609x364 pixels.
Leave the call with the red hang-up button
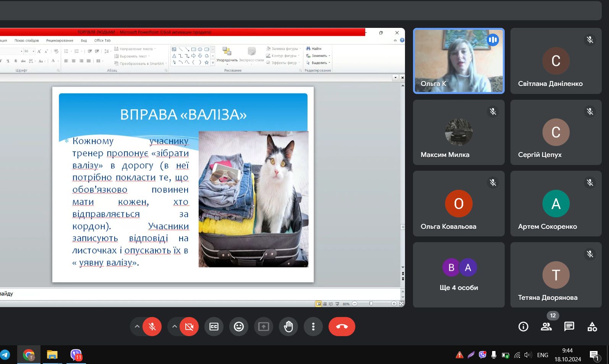[342, 327]
